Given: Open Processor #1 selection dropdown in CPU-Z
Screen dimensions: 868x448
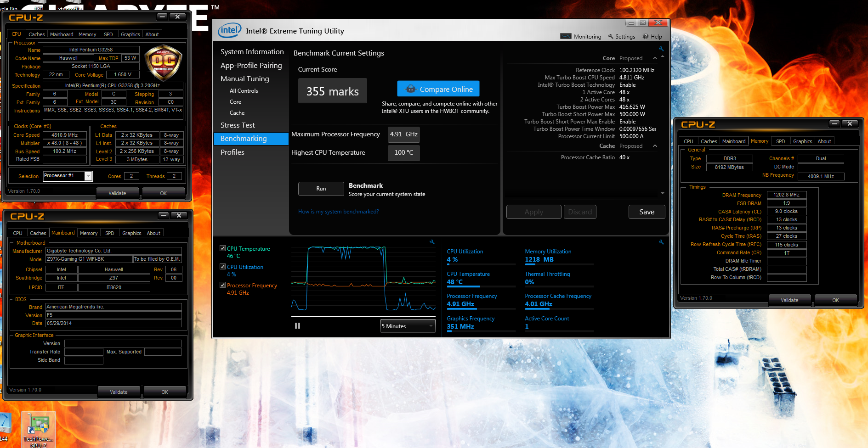Looking at the screenshot, I should [68, 176].
